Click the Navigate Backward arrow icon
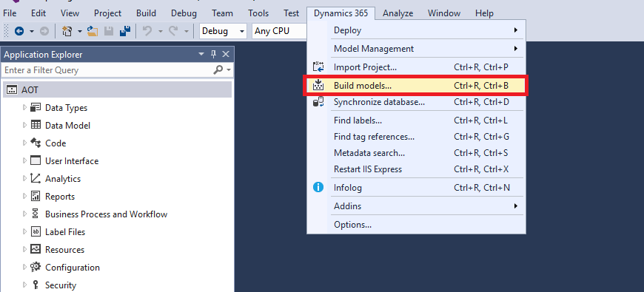Screen dimensions: 644x292 pyautogui.click(x=19, y=31)
